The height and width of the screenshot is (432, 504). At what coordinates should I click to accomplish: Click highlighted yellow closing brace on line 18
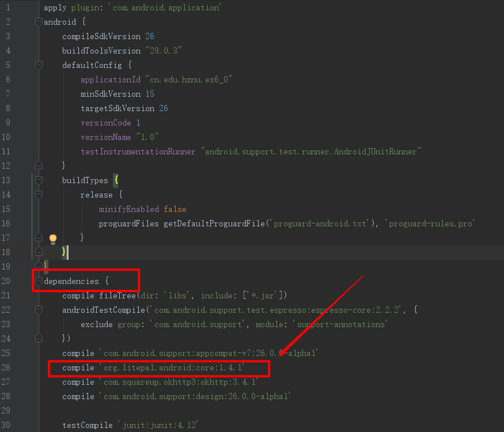click(x=63, y=252)
